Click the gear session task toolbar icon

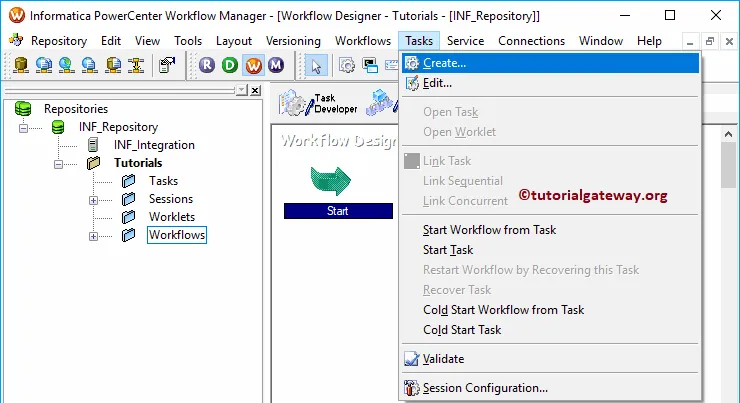click(x=347, y=65)
